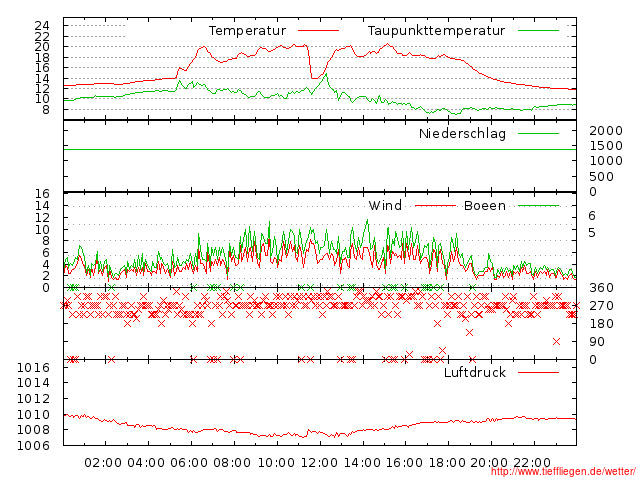Click the red Temperatur legend line

point(318,31)
